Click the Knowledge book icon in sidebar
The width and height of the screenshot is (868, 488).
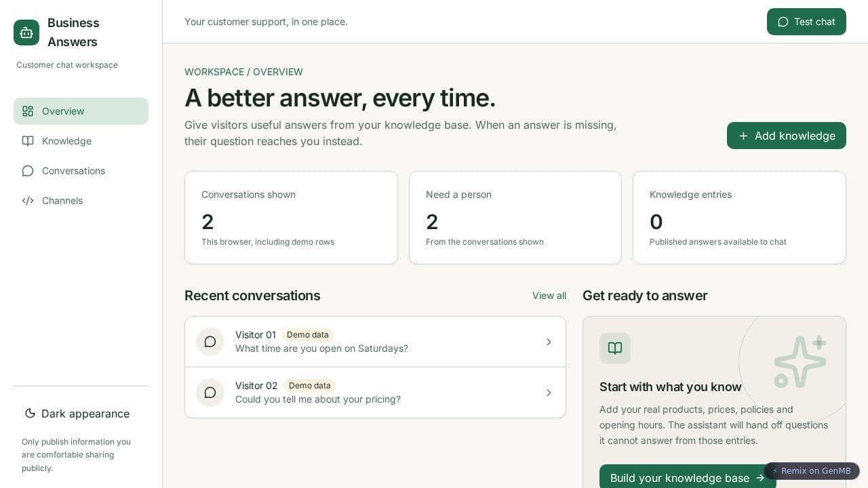tap(28, 141)
